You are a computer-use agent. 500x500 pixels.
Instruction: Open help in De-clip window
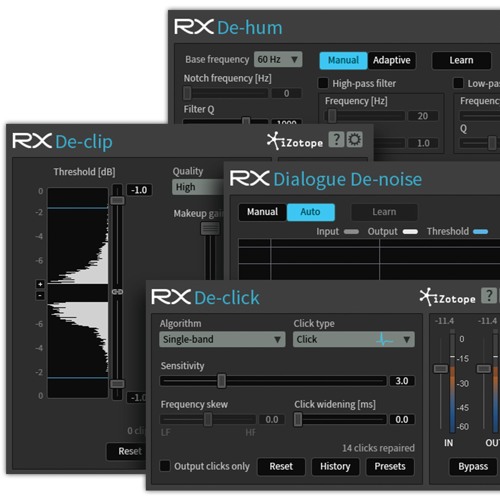(336, 139)
